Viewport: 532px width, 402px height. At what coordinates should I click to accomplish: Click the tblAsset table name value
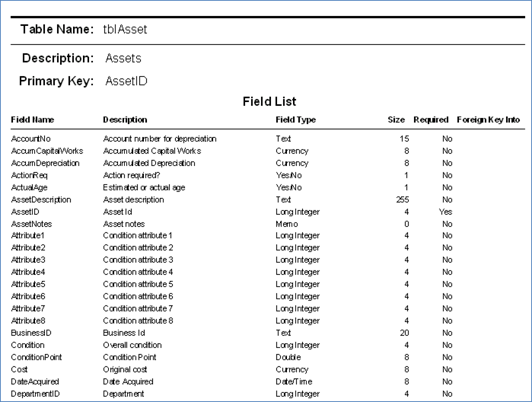(x=125, y=30)
